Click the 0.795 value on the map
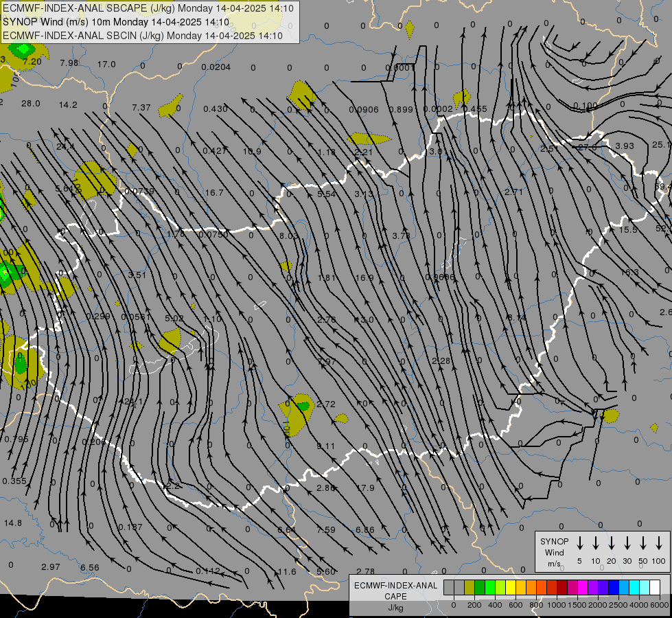 click(x=16, y=439)
